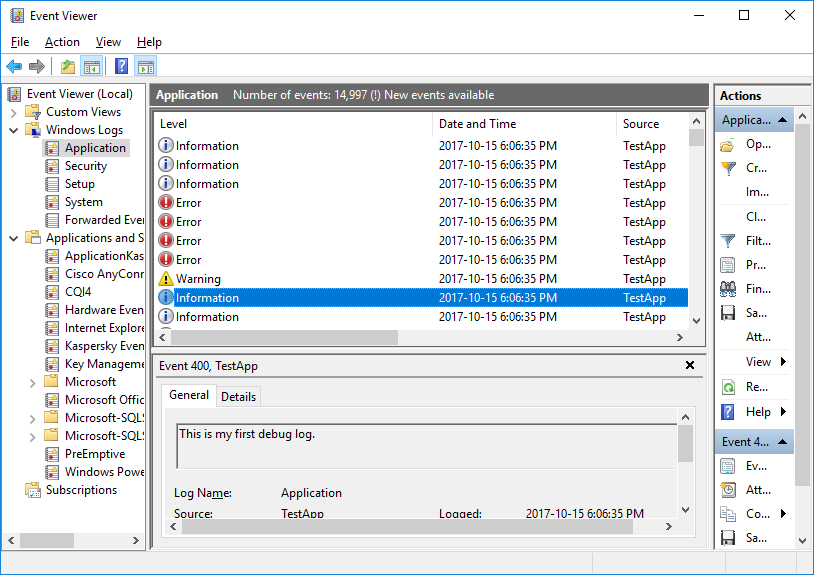Image resolution: width=814 pixels, height=575 pixels.
Task: Collapse the Application actions section
Action: click(x=782, y=120)
